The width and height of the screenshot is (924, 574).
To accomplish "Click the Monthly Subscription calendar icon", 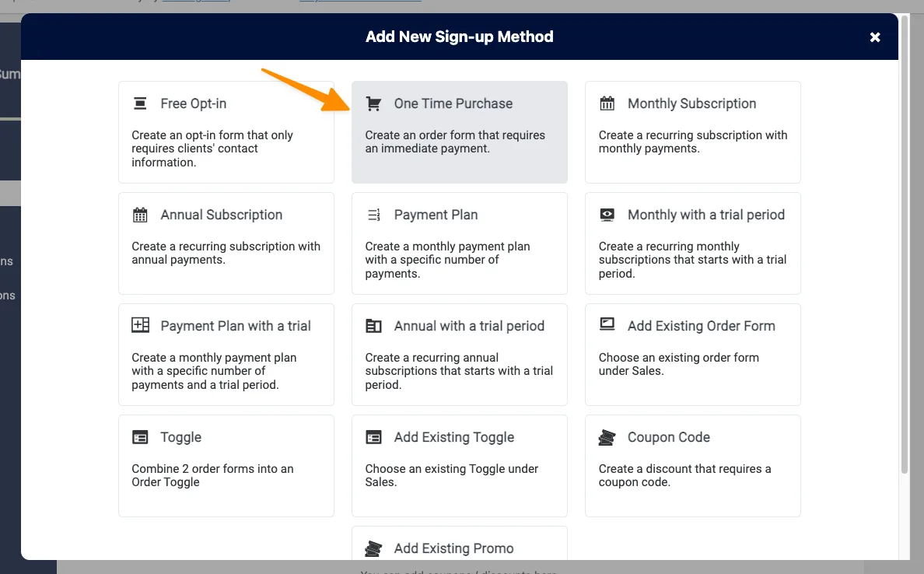I will (x=607, y=103).
